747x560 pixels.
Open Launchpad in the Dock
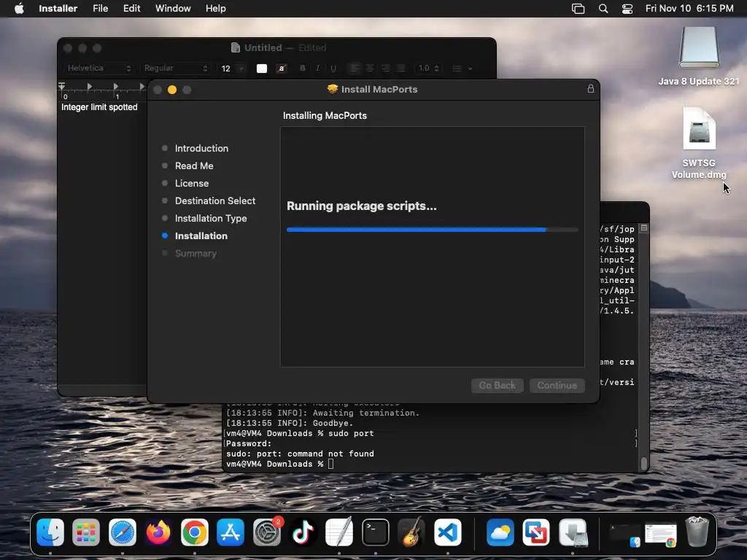tap(86, 532)
